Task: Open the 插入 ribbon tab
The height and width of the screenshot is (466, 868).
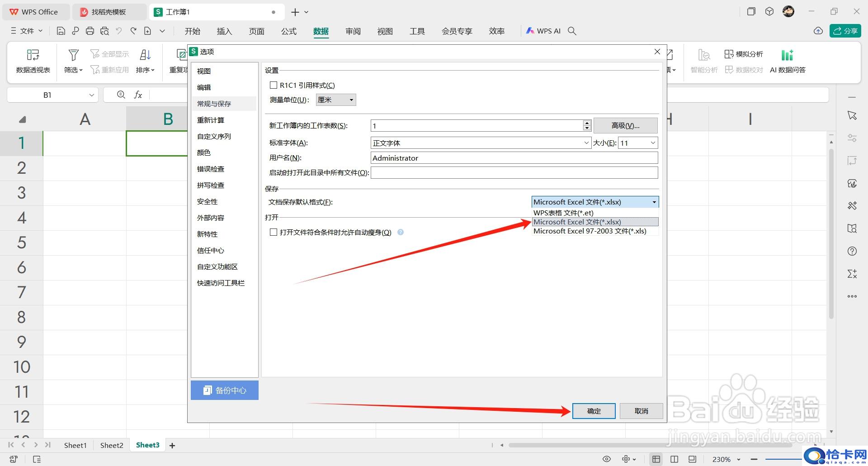Action: [224, 31]
